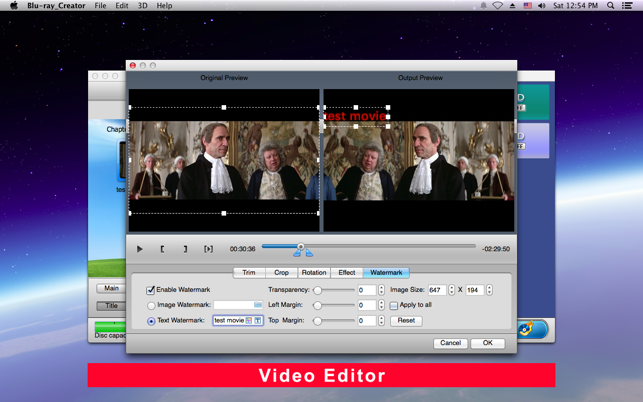
Task: Open text watermark color picker icon
Action: tap(249, 320)
